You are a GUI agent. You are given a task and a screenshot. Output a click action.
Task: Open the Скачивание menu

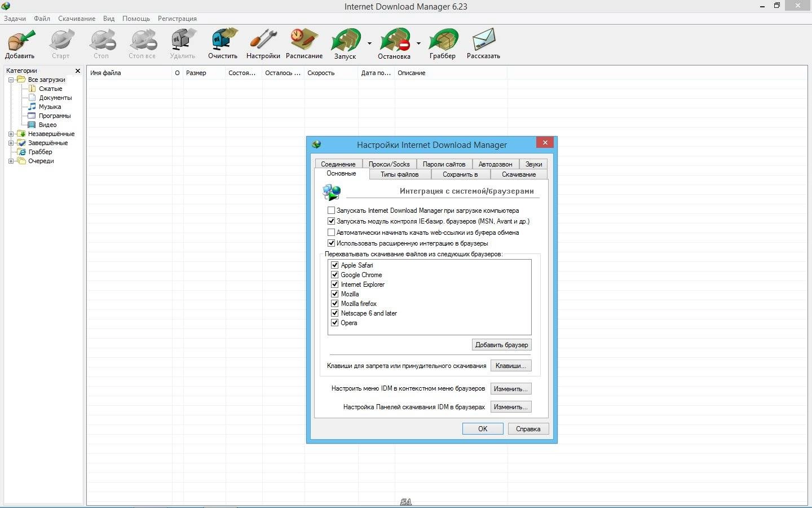click(x=77, y=19)
